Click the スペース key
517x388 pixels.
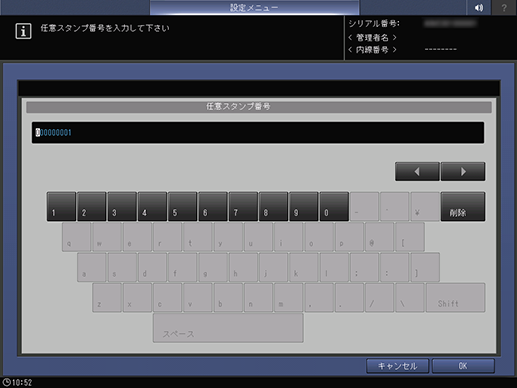[x=228, y=328]
